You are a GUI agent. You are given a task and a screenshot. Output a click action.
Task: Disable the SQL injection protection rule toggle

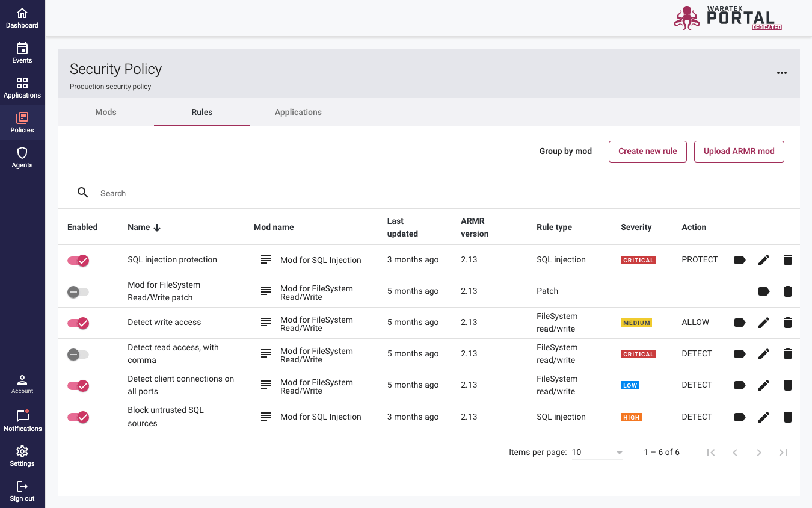78,261
